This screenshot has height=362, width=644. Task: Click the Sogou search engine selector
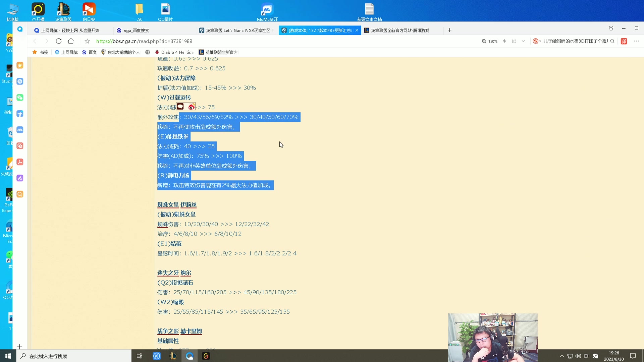(536, 41)
